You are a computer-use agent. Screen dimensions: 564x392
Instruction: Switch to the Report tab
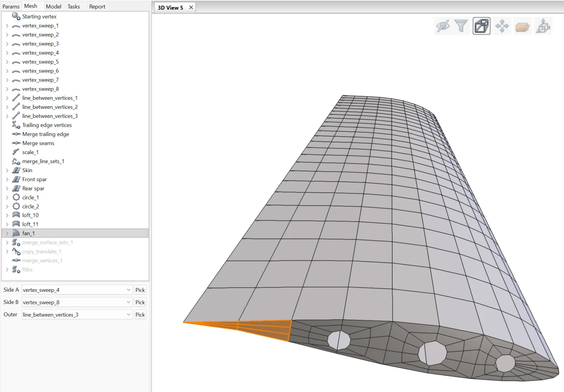tap(97, 7)
